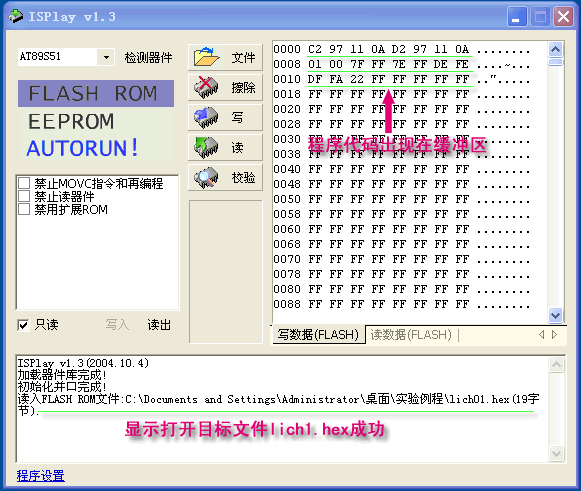This screenshot has width=581, height=491.
Task: Click hex view scrollbar up arrow
Action: 555,49
